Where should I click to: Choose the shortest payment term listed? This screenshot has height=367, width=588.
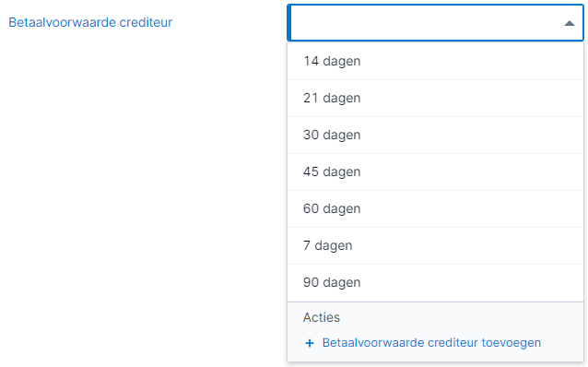pyautogui.click(x=435, y=245)
